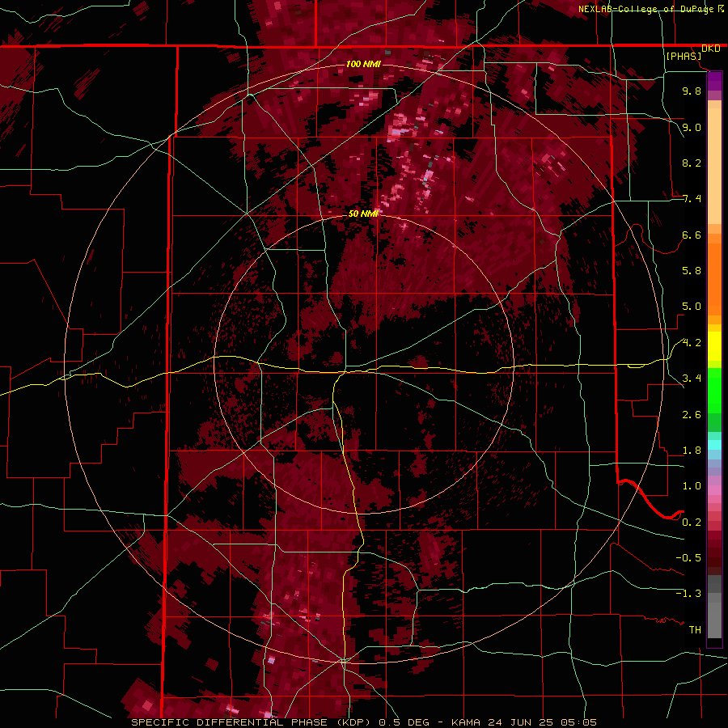Click the 4.2 scale value
Screen dimensions: 728x728
[x=692, y=343]
